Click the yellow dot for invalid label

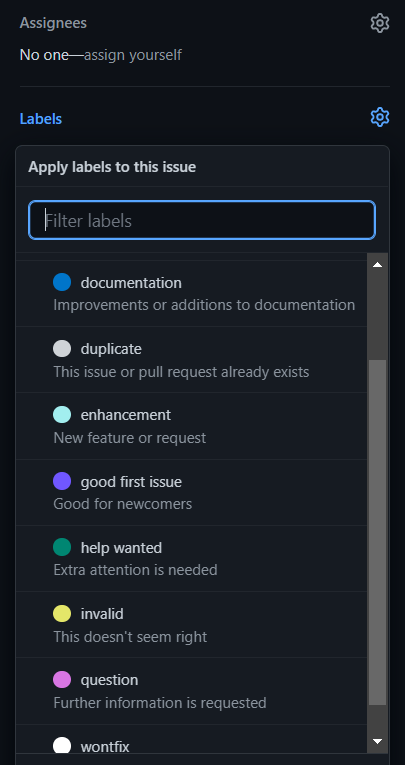(62, 613)
